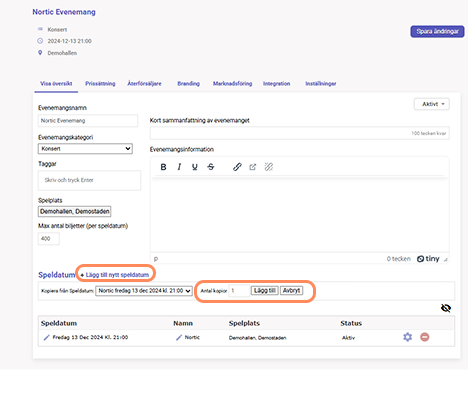Open the Branding tab
This screenshot has height=399, width=475.
click(188, 84)
